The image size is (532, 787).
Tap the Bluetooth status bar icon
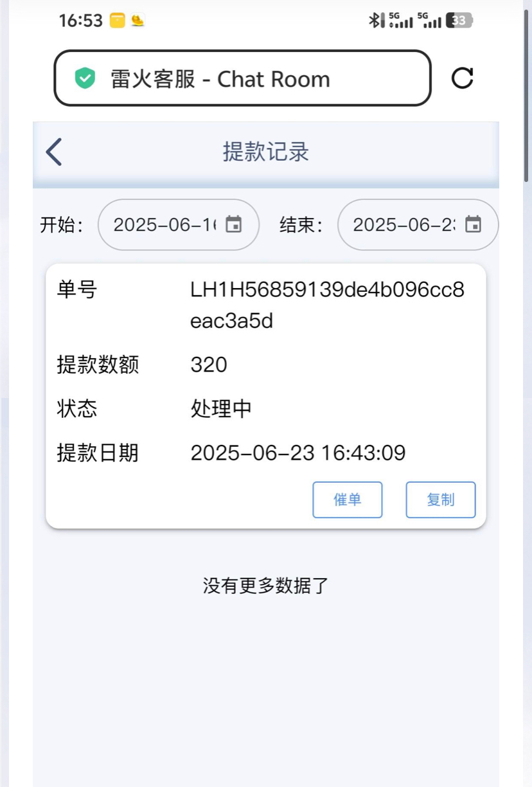[375, 21]
